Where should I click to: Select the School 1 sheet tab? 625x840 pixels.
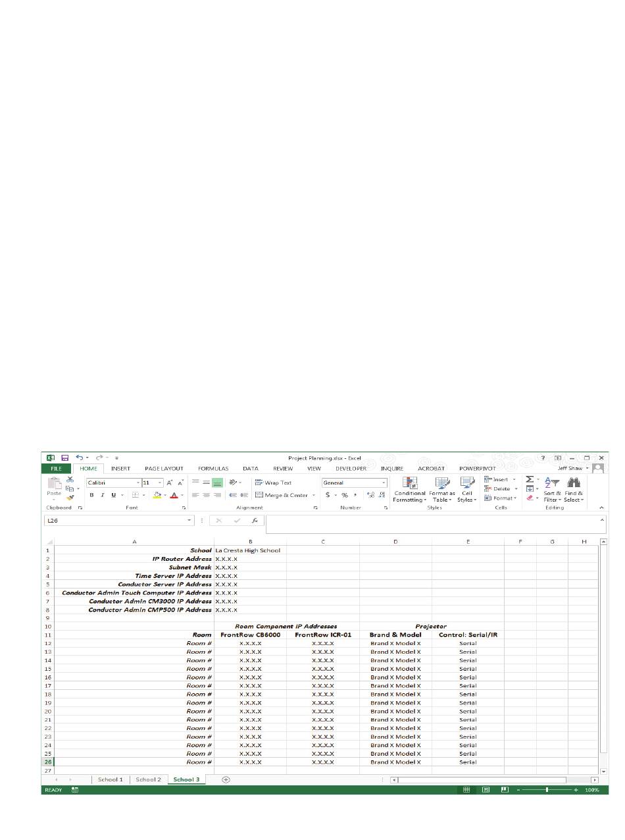coord(111,779)
